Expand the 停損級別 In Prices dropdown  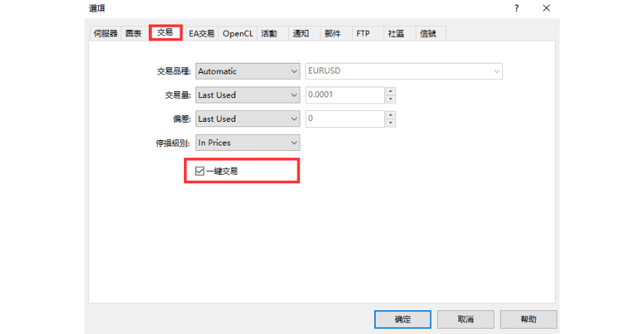click(x=248, y=142)
